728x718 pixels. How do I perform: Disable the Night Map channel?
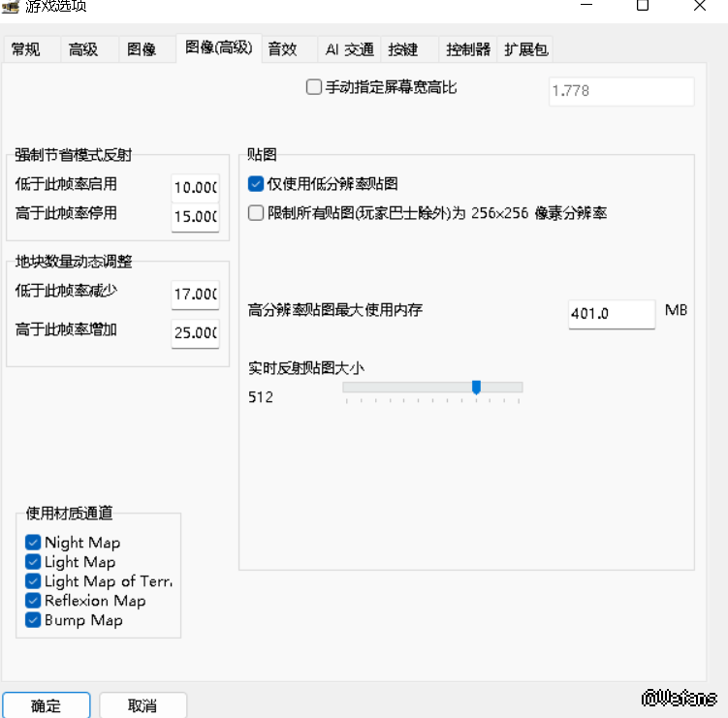coord(33,543)
